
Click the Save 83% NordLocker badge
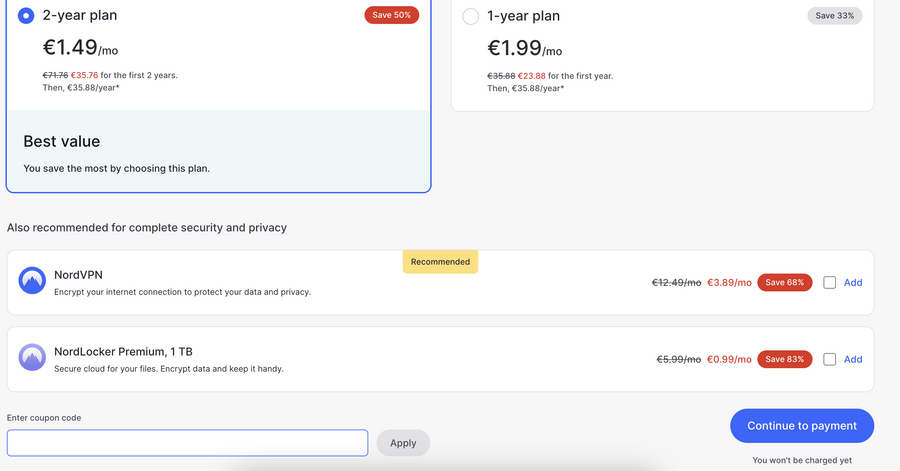(785, 359)
